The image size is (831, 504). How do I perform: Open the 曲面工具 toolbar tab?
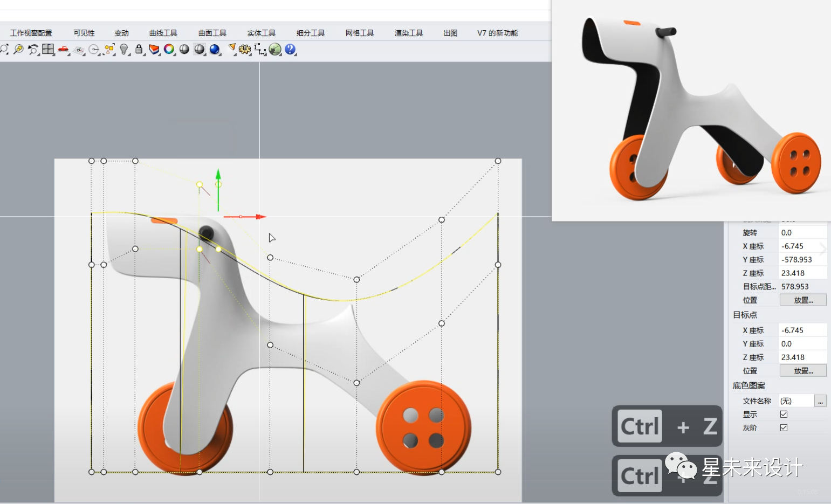[212, 33]
